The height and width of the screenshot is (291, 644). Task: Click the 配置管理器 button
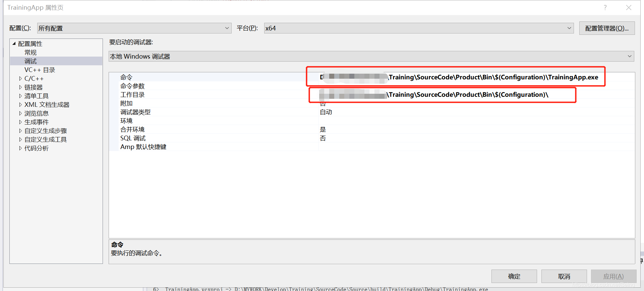(x=607, y=28)
